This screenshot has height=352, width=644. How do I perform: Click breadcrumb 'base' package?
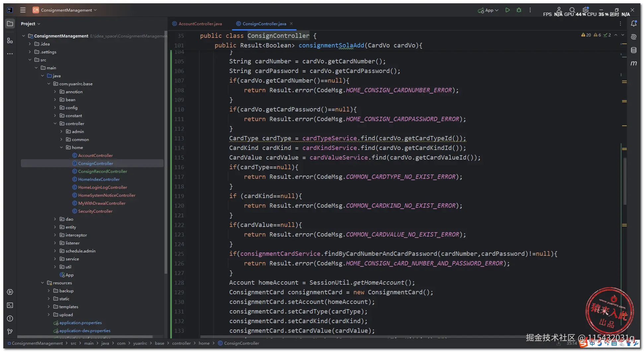(x=160, y=343)
